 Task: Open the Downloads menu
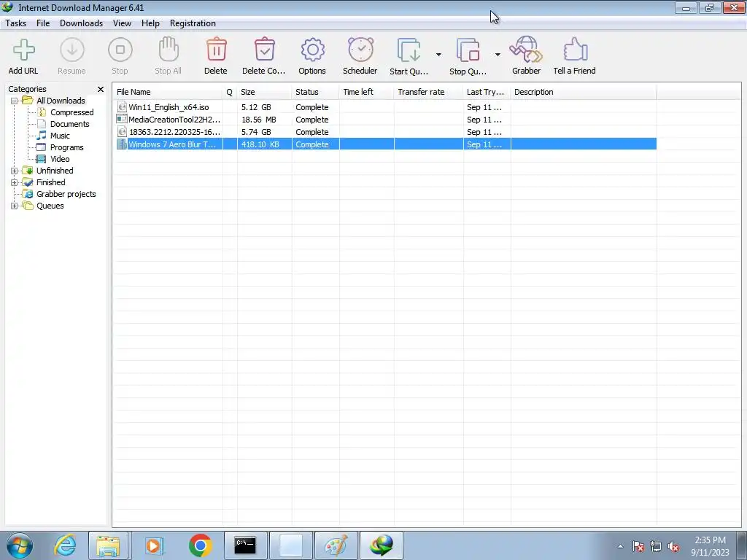click(x=81, y=23)
